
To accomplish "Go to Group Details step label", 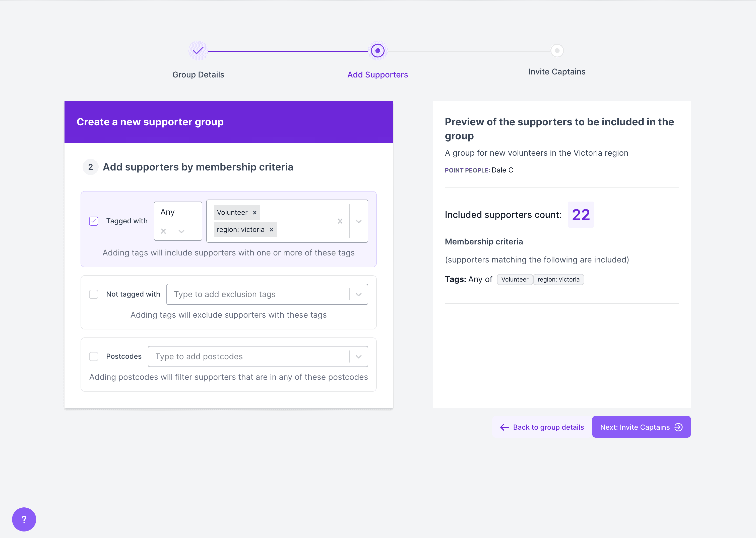I will click(x=198, y=74).
